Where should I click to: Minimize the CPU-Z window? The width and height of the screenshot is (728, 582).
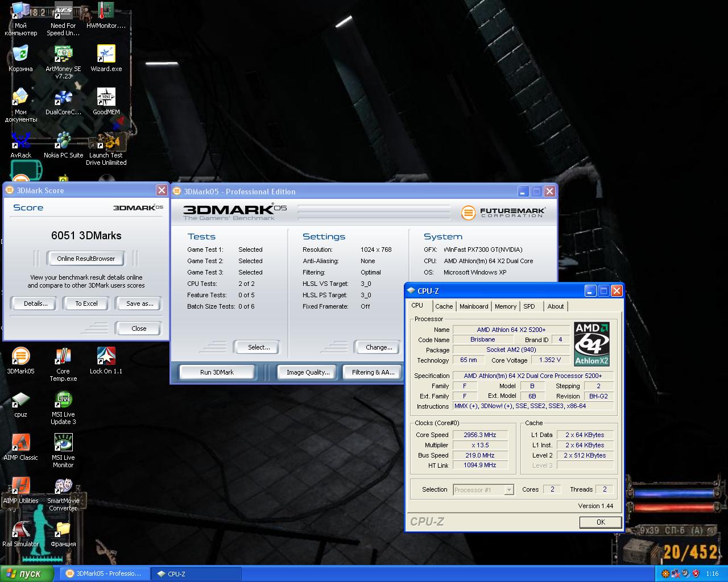point(591,291)
